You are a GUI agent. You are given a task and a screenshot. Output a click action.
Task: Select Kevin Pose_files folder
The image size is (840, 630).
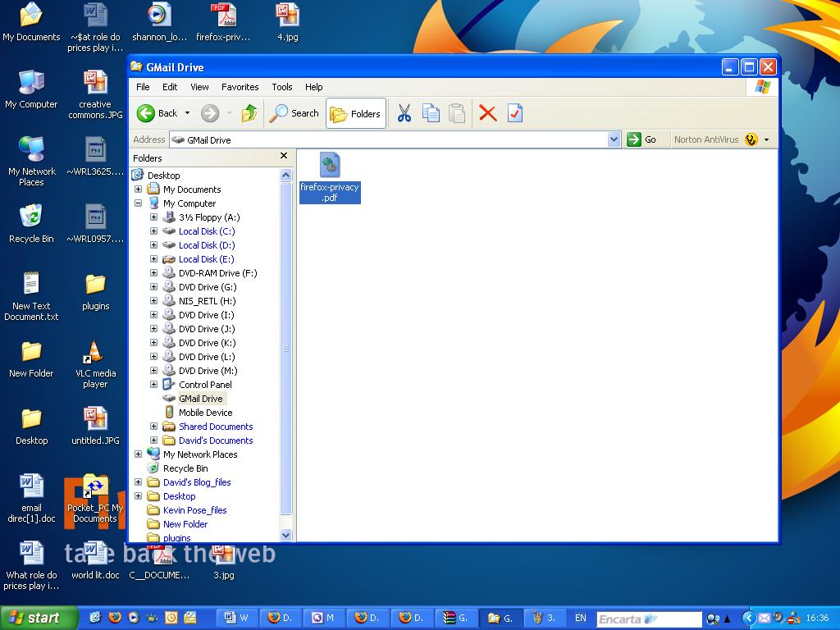click(194, 510)
